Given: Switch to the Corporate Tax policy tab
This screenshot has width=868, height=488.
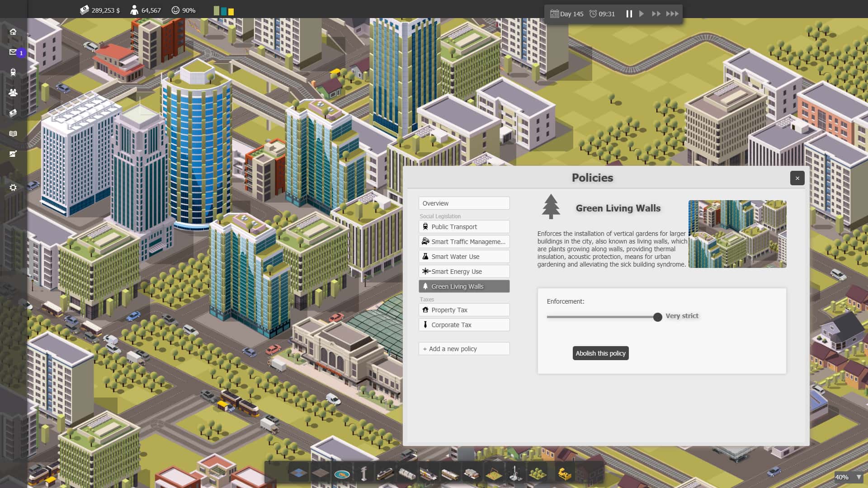Looking at the screenshot, I should click(464, 324).
